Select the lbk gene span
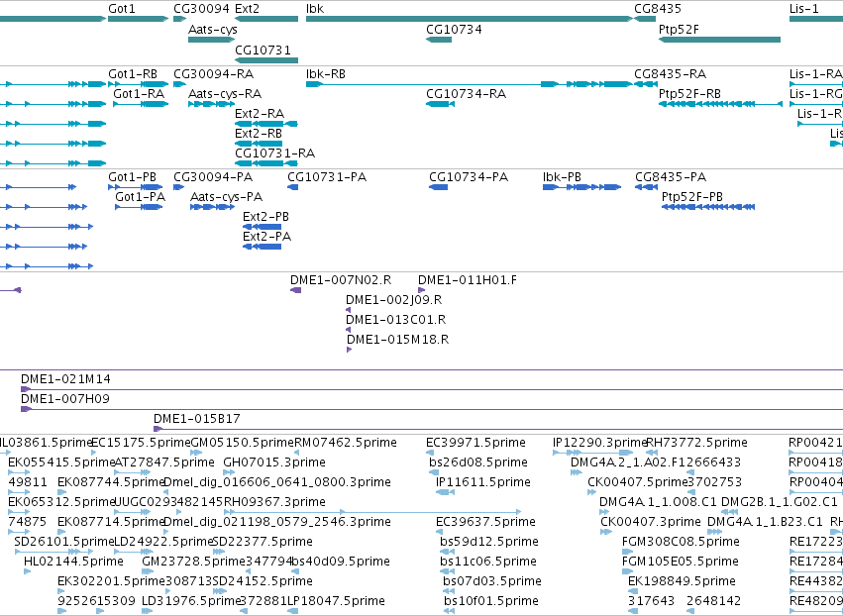 click(470, 19)
